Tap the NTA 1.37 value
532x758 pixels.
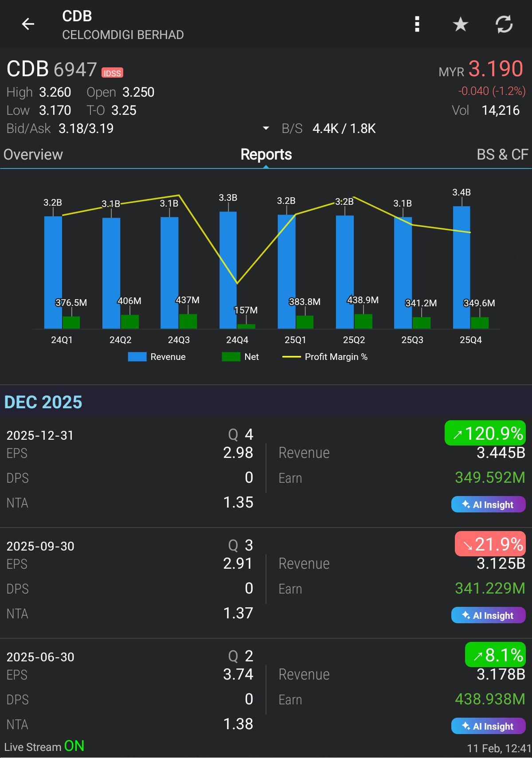(238, 613)
